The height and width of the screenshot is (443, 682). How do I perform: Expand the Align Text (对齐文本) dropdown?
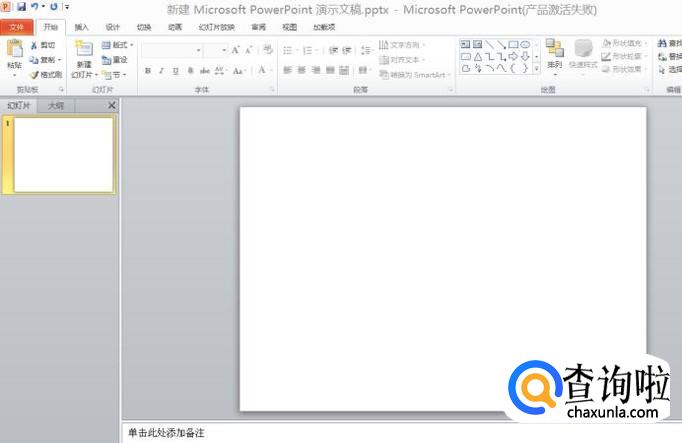402,60
